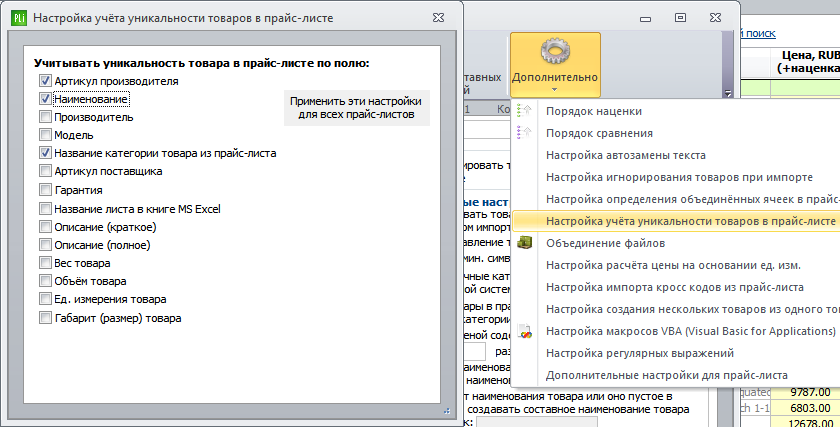Click the Порядок сравнения arrow icon

[x=524, y=133]
